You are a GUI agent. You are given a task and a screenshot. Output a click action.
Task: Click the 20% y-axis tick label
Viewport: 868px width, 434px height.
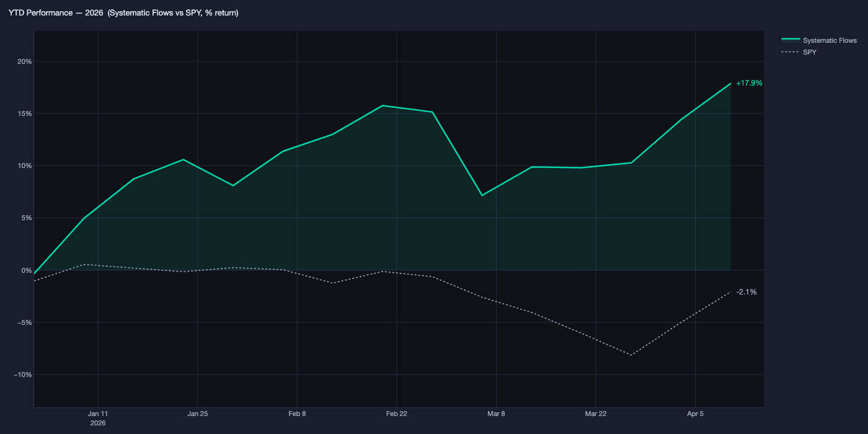[x=24, y=61]
